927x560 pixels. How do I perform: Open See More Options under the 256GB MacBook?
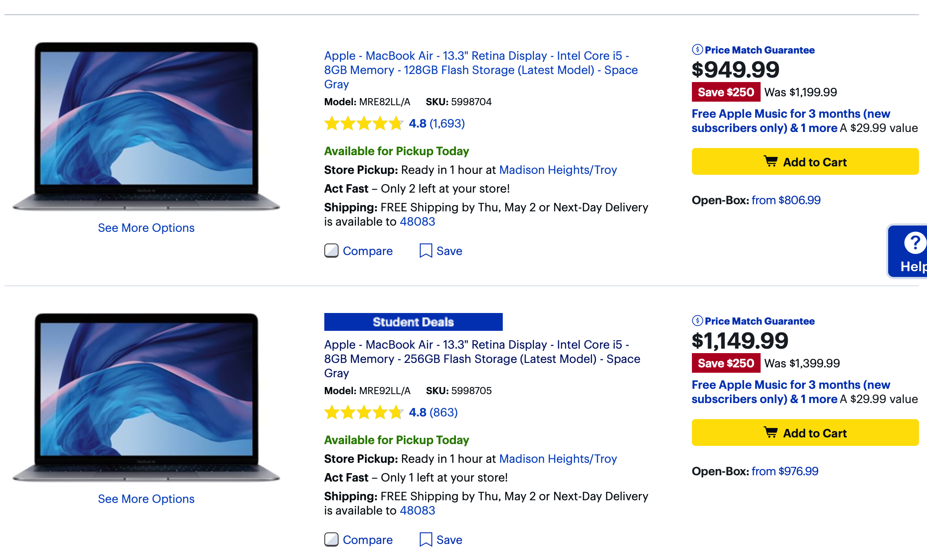146,499
